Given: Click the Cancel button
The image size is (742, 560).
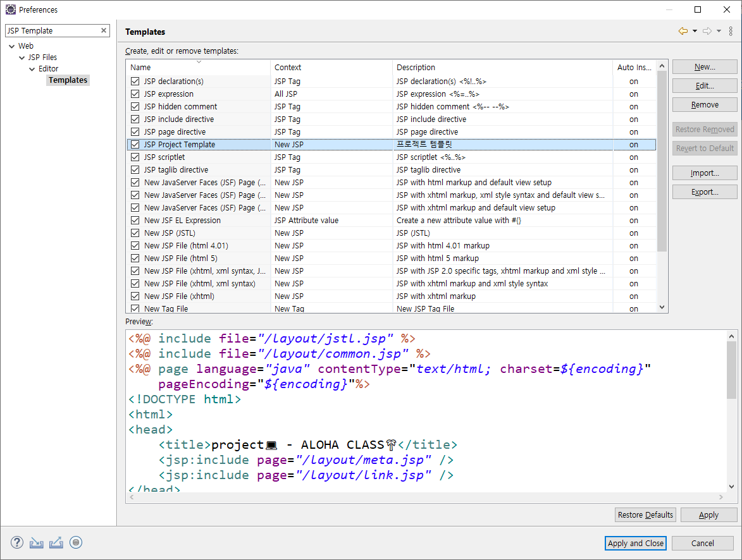Looking at the screenshot, I should (702, 543).
